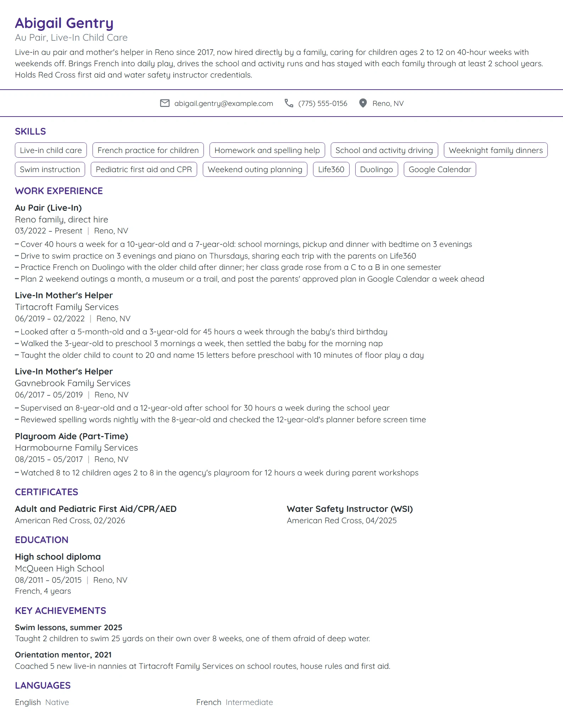Click the location pin icon

click(363, 103)
